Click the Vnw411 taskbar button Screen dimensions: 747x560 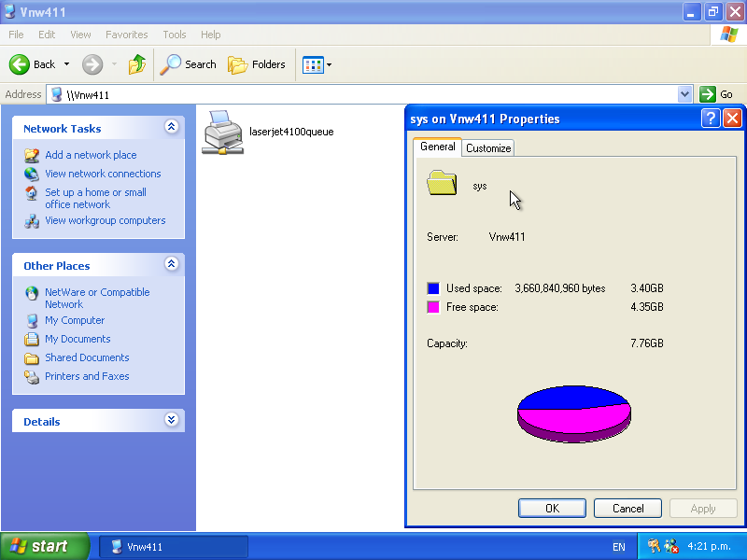(x=174, y=547)
